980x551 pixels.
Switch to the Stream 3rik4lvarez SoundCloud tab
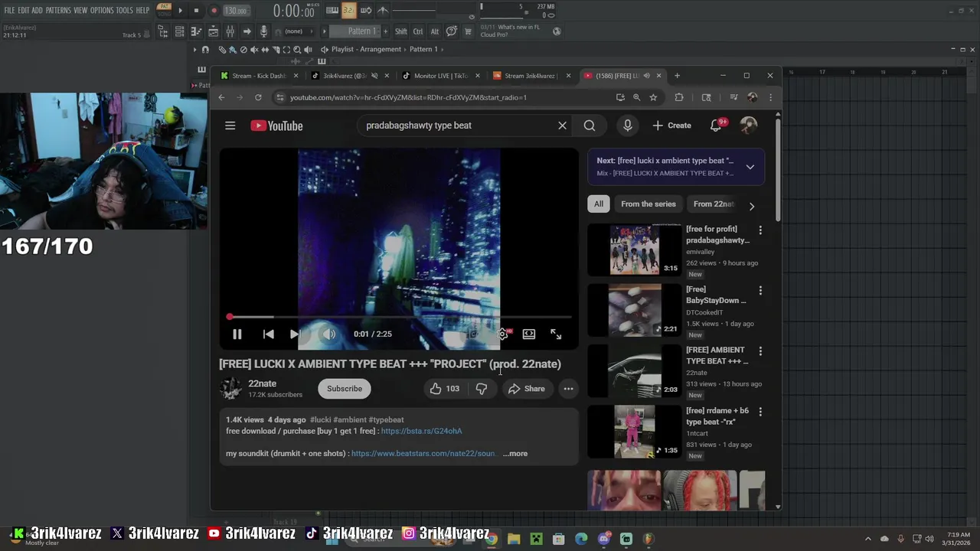(530, 76)
